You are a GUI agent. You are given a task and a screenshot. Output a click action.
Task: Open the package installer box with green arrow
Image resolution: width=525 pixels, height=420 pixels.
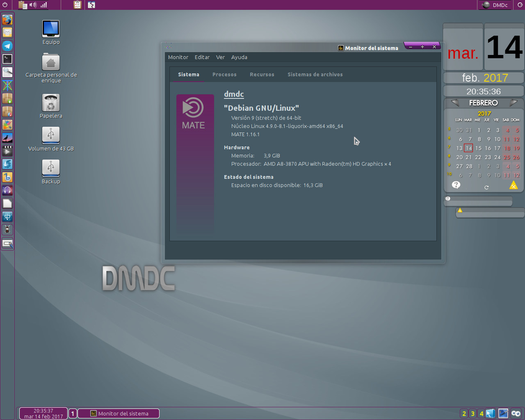[7, 98]
